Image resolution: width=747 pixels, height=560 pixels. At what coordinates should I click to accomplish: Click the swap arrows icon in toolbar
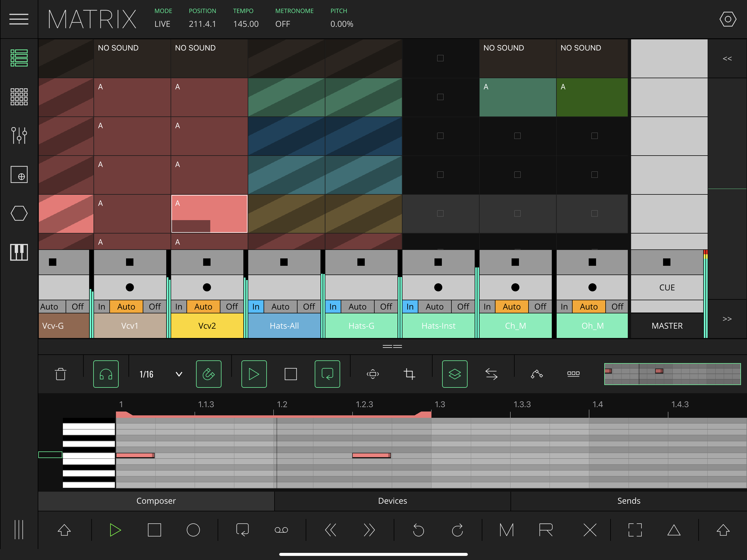tap(491, 374)
